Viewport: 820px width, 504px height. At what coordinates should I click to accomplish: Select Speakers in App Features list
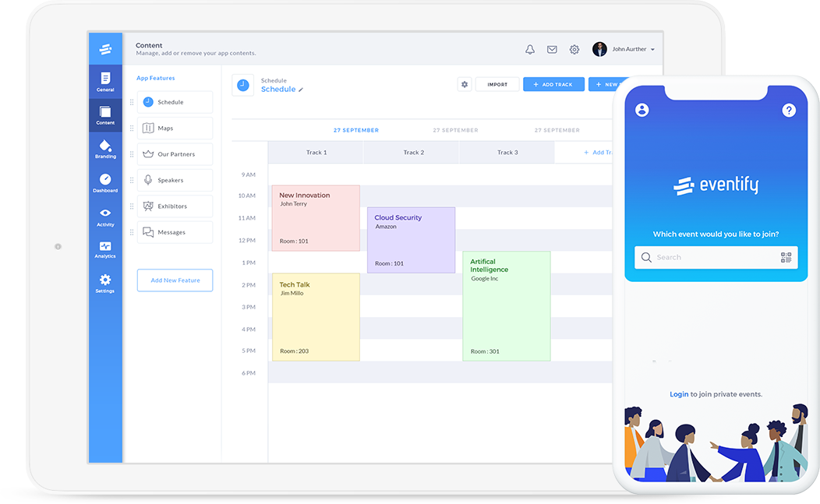coord(175,181)
